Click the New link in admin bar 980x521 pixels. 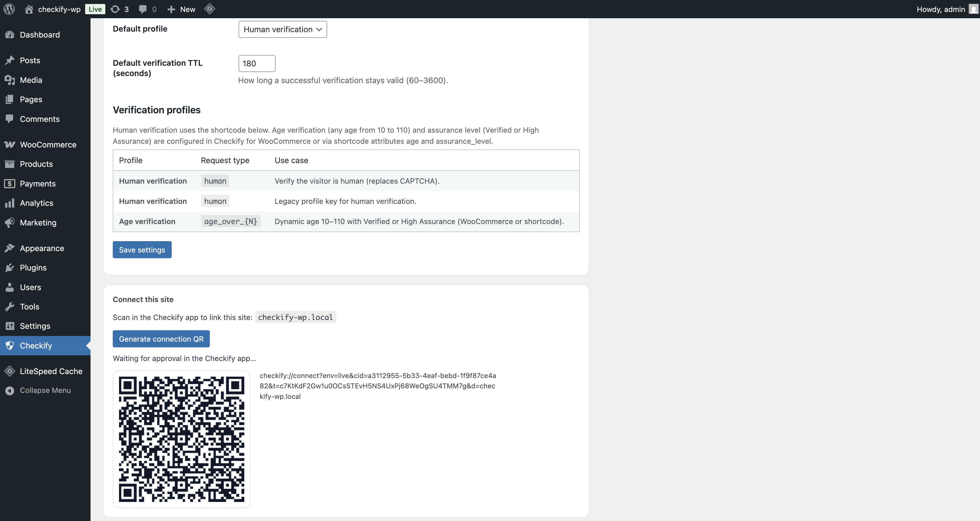click(x=188, y=9)
